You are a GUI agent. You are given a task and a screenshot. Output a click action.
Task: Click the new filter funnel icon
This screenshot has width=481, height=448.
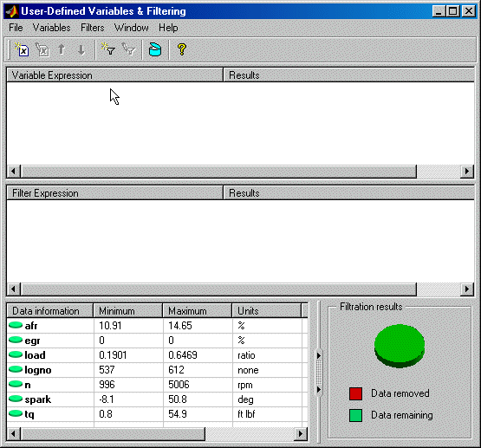pos(108,49)
